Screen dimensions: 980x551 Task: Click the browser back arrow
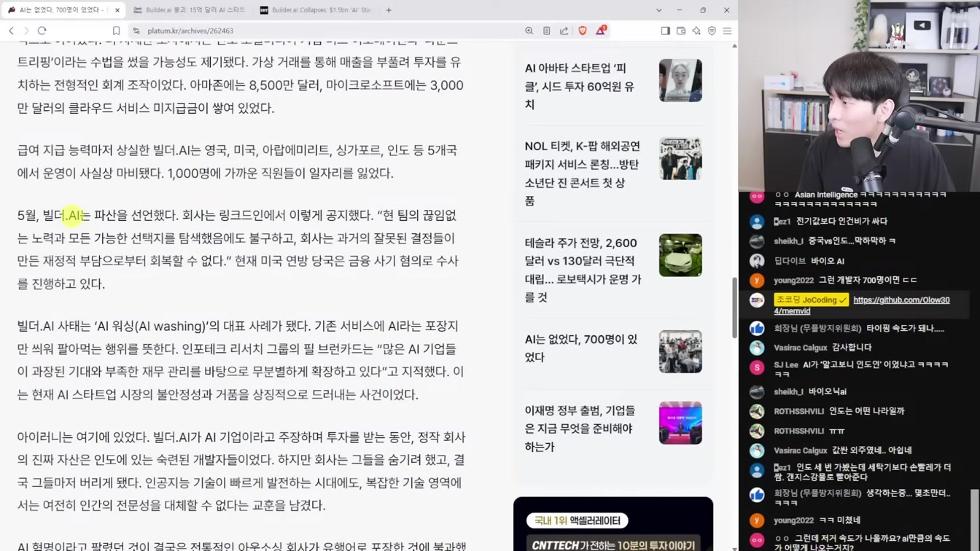point(11,31)
